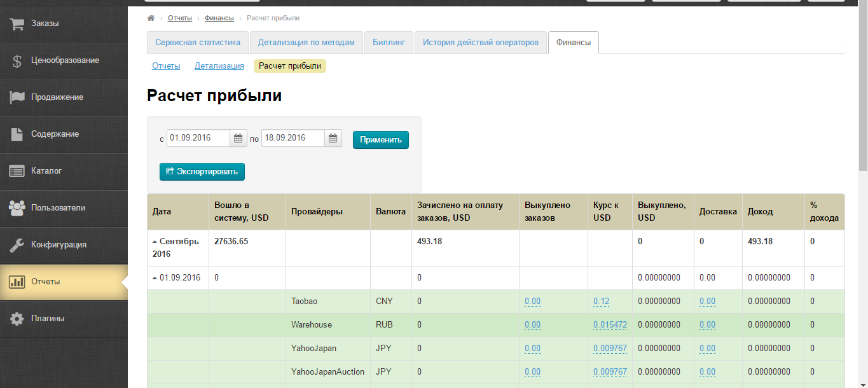Image resolution: width=868 pixels, height=388 pixels.
Task: Click the Применить button
Action: pyautogui.click(x=381, y=140)
